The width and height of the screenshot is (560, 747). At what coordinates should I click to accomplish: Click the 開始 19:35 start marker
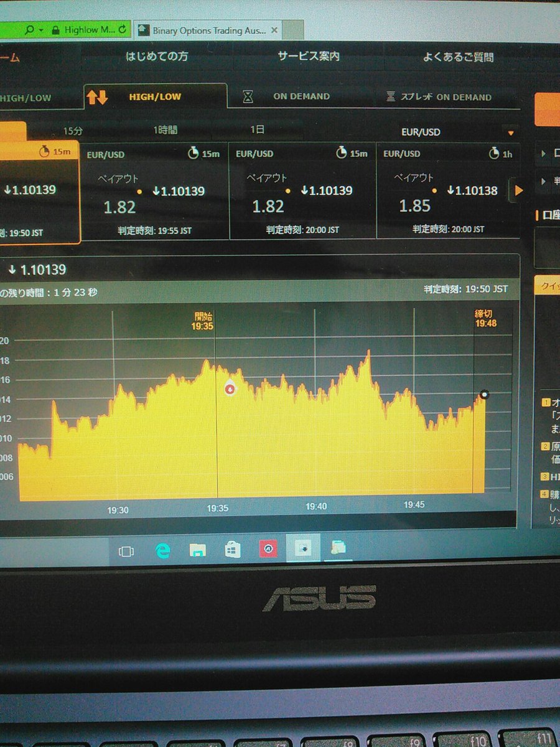[203, 321]
